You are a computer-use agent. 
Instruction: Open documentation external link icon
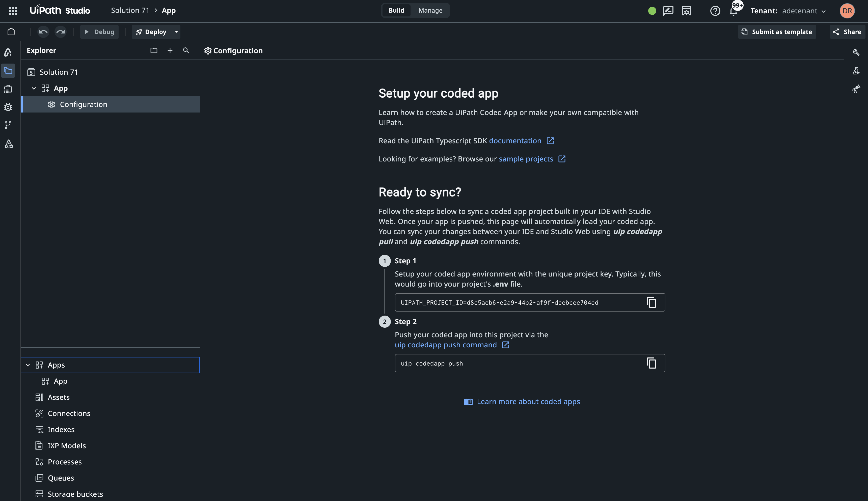(550, 141)
